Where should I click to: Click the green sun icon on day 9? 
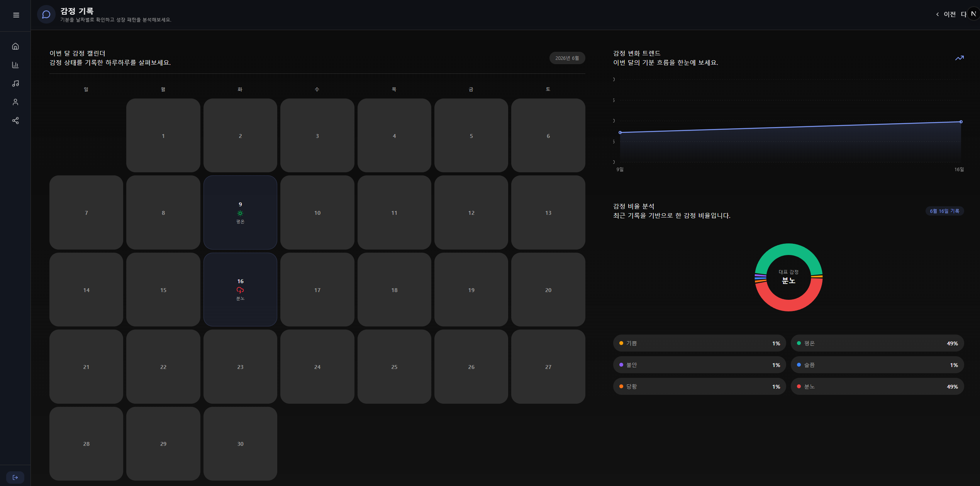[240, 213]
